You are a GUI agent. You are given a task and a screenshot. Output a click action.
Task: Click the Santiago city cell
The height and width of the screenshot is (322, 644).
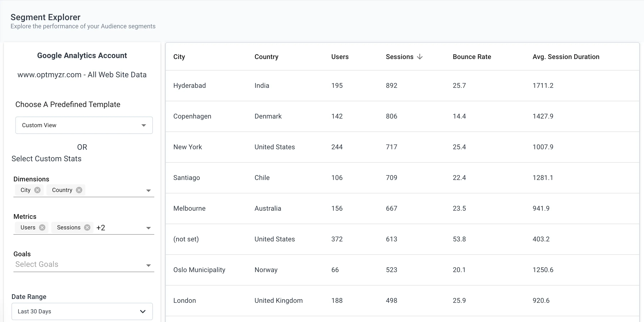click(186, 178)
